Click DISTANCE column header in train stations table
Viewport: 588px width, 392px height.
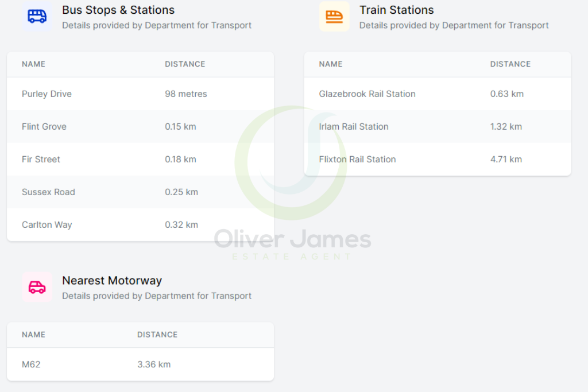pos(510,64)
